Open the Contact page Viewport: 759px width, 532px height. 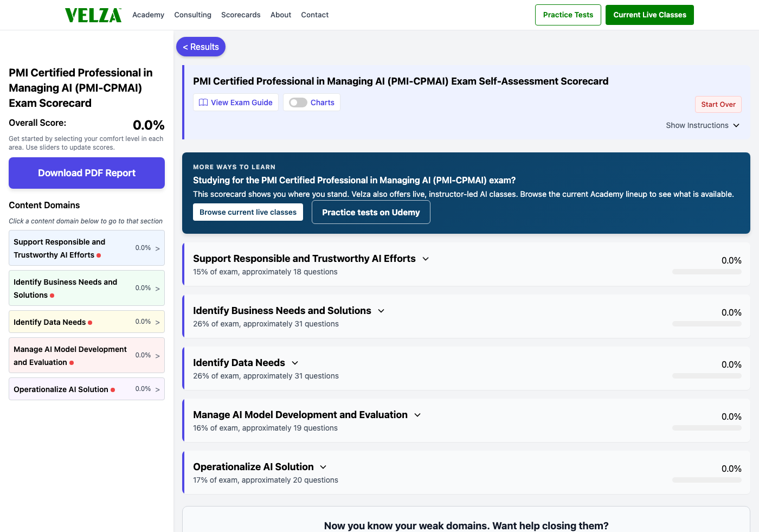315,15
